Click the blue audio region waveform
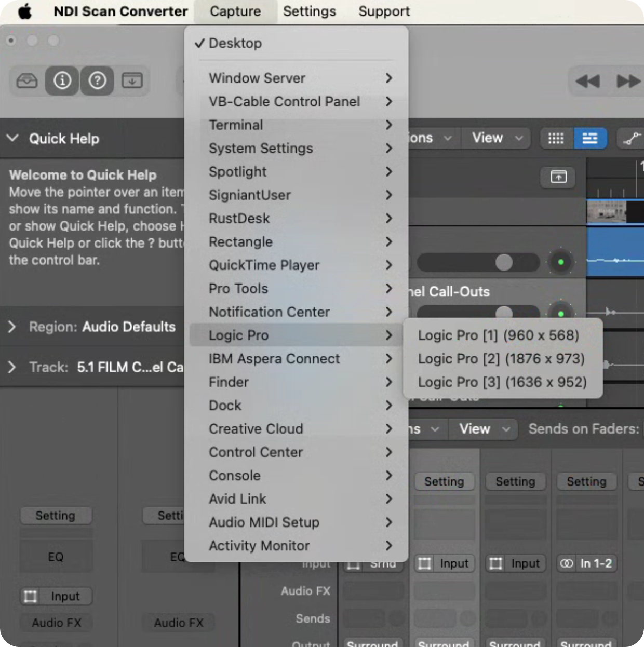This screenshot has height=647, width=644. pyautogui.click(x=615, y=252)
